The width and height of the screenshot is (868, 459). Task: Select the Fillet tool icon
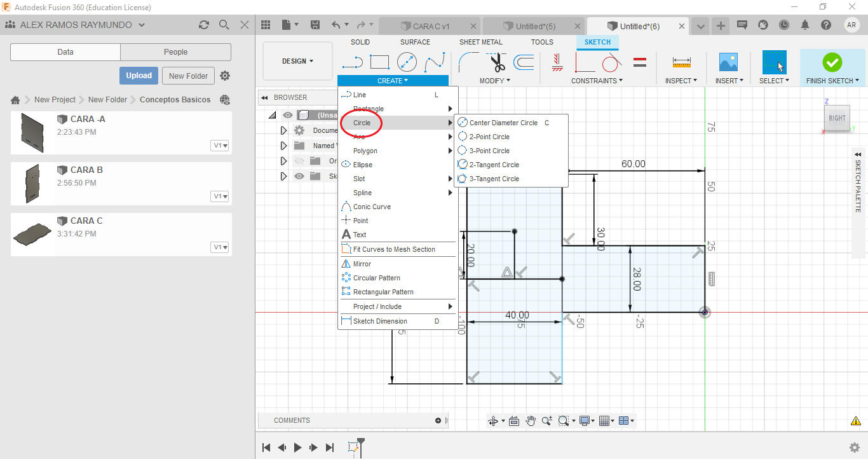coord(470,62)
